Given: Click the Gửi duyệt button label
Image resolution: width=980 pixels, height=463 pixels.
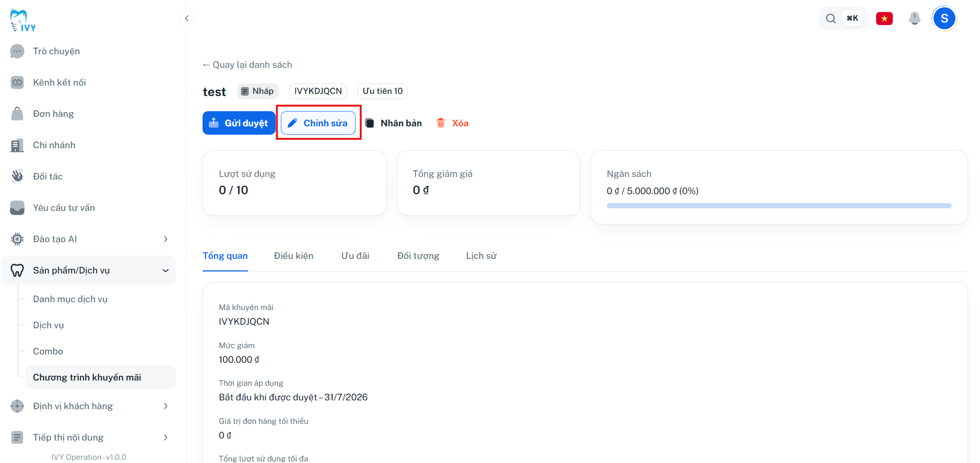Looking at the screenshot, I should [x=246, y=123].
